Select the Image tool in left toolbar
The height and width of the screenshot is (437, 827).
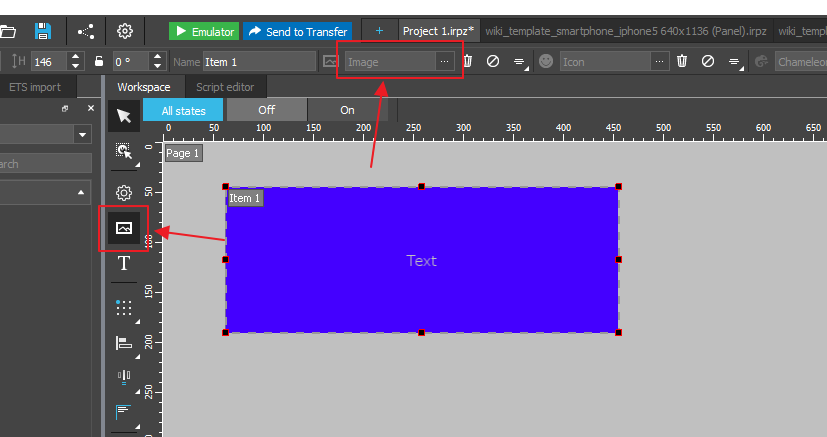[x=124, y=228]
